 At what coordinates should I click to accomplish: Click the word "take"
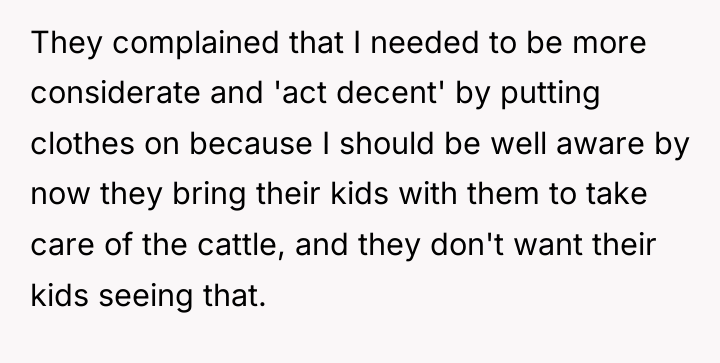[617, 194]
